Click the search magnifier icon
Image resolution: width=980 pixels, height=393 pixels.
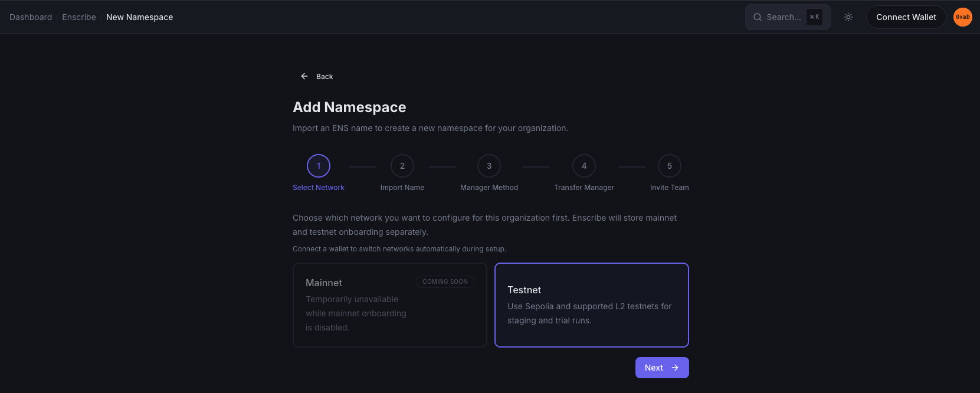tap(758, 17)
